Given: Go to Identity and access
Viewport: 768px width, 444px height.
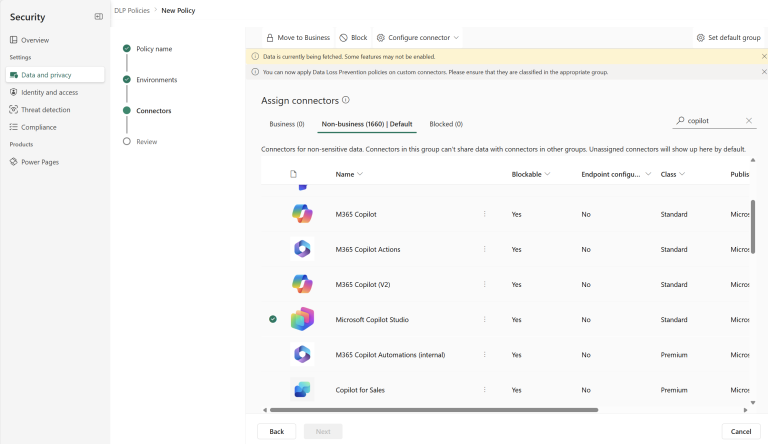Looking at the screenshot, I should point(49,92).
